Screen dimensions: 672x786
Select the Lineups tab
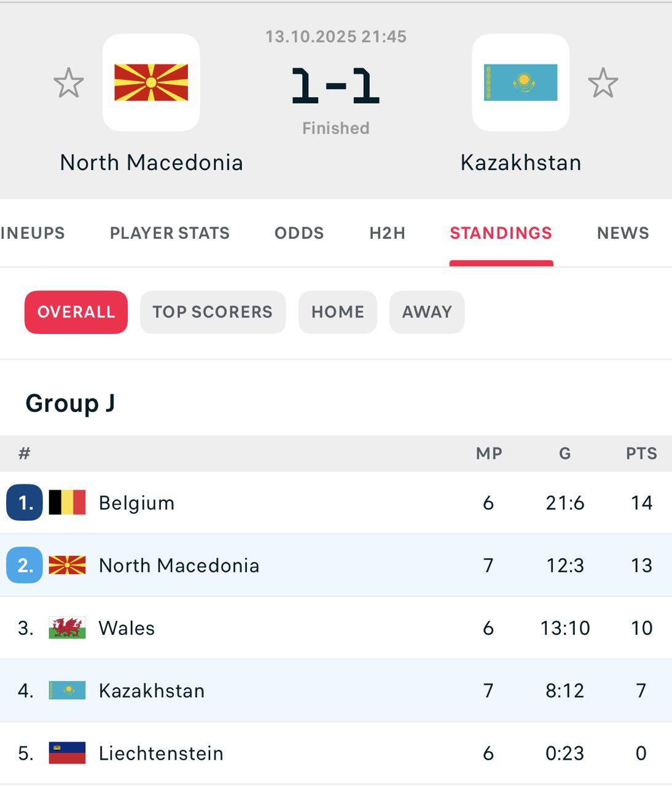point(33,233)
